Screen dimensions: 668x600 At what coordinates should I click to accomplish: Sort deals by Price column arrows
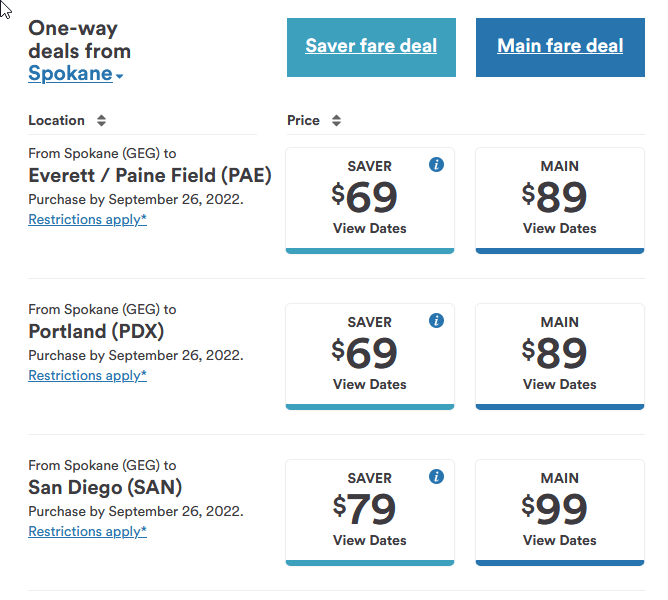point(336,121)
